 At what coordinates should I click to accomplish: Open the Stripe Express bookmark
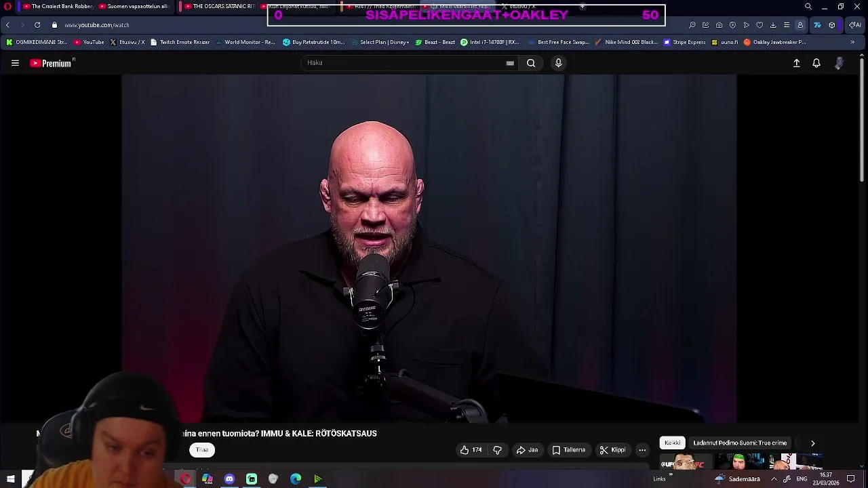(x=685, y=42)
